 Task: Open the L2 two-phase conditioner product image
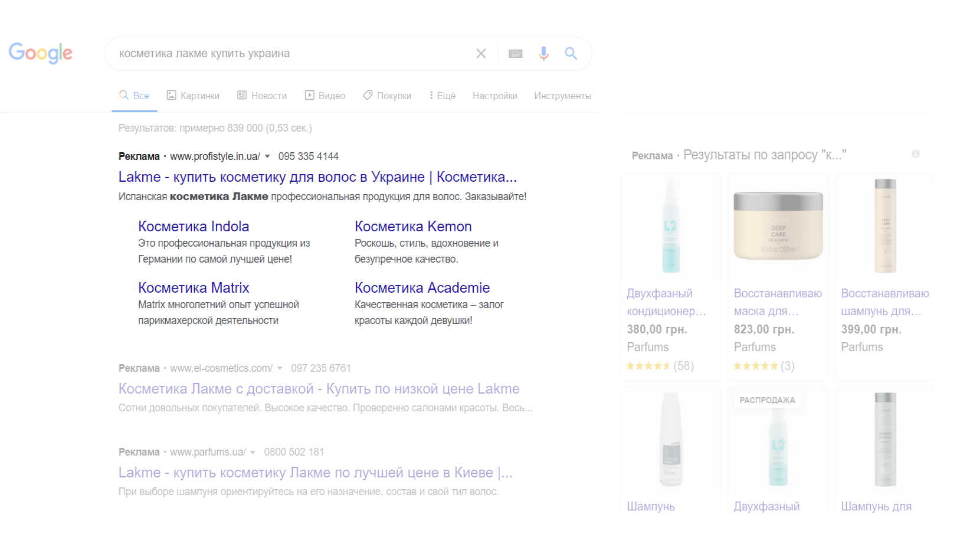pos(671,226)
